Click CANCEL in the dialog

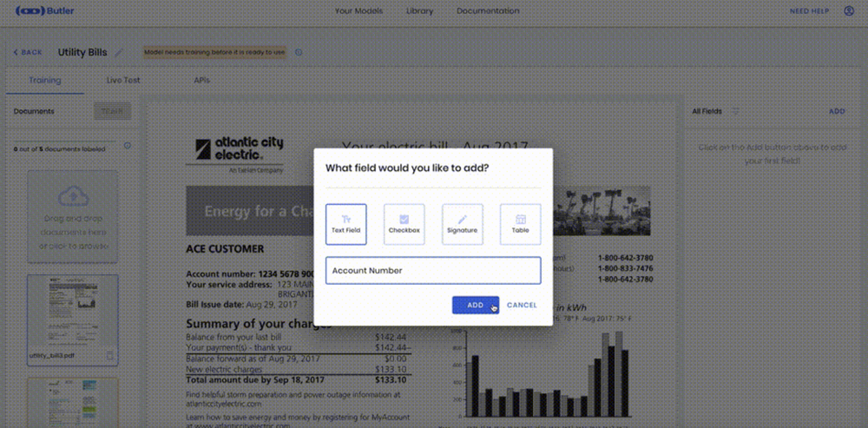pyautogui.click(x=522, y=305)
